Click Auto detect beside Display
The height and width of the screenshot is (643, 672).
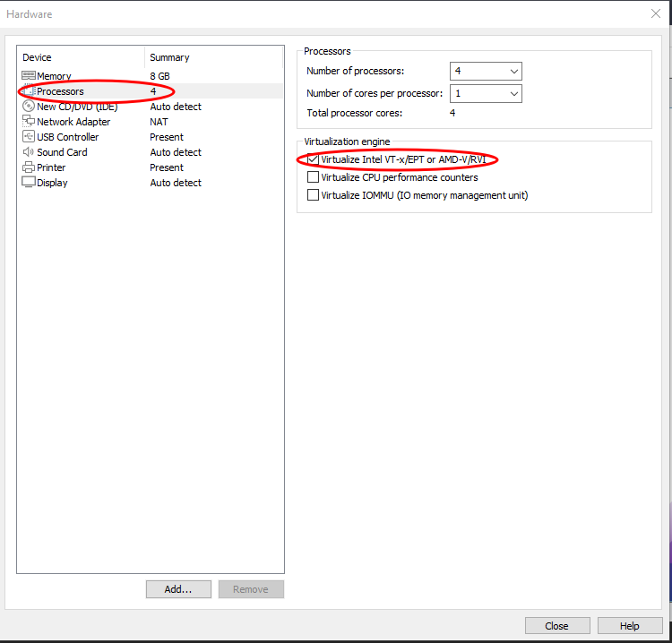tap(176, 183)
